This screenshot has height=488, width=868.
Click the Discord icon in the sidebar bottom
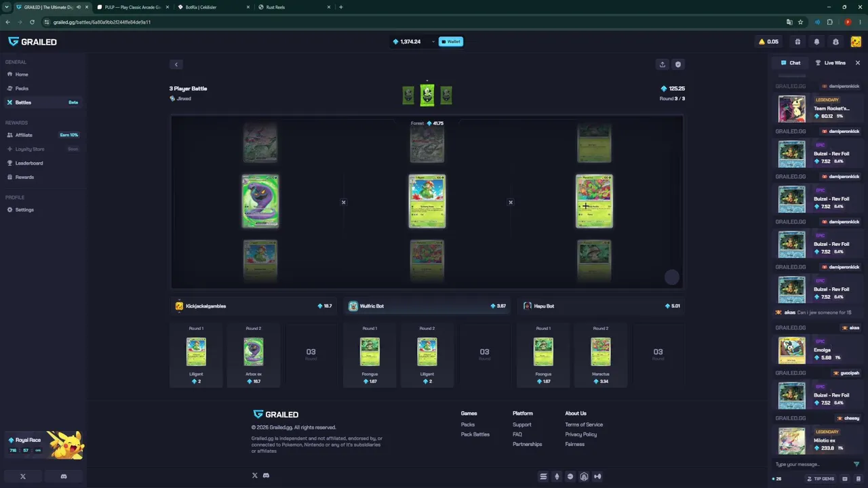[64, 476]
